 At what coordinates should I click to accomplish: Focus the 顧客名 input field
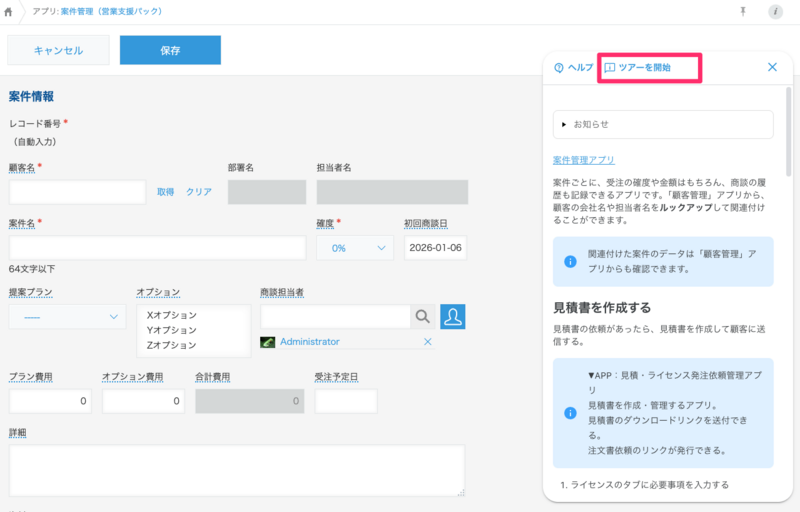point(78,192)
